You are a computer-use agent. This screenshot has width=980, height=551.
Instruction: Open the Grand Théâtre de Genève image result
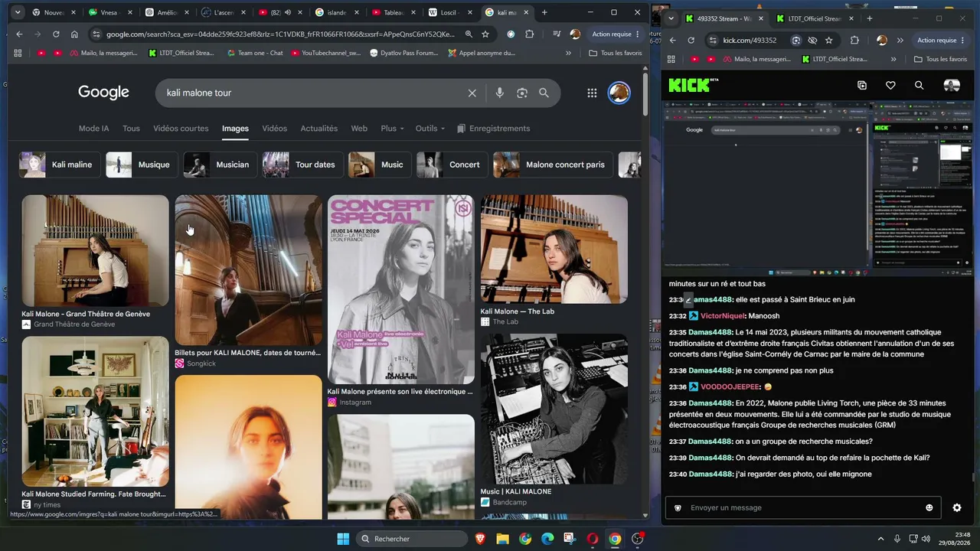[x=95, y=250]
